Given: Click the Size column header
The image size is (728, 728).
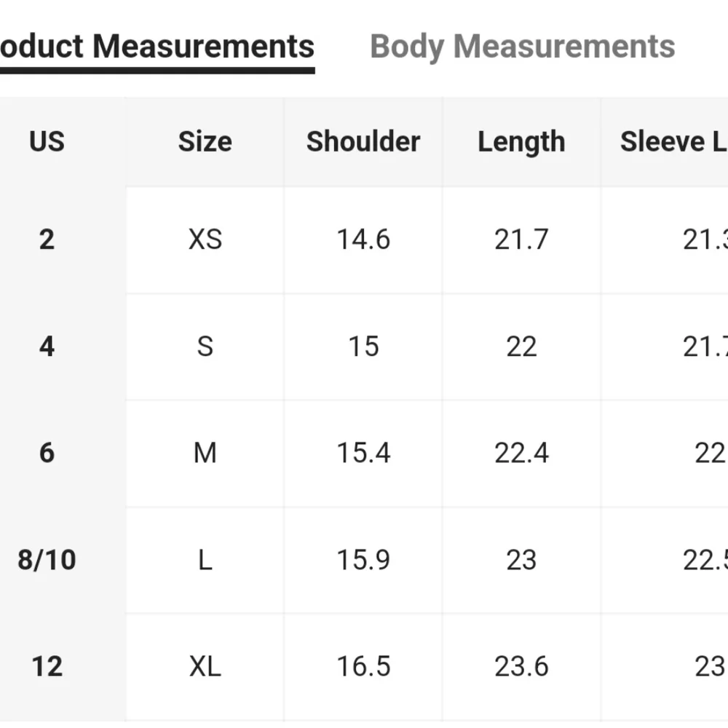Looking at the screenshot, I should pos(205,141).
